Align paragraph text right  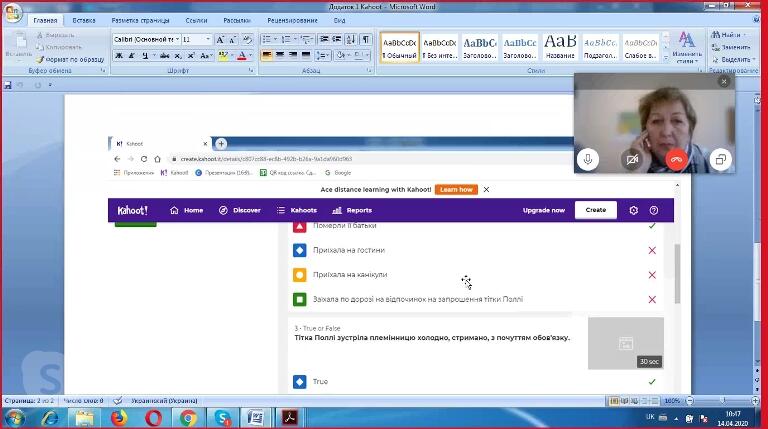tap(292, 55)
